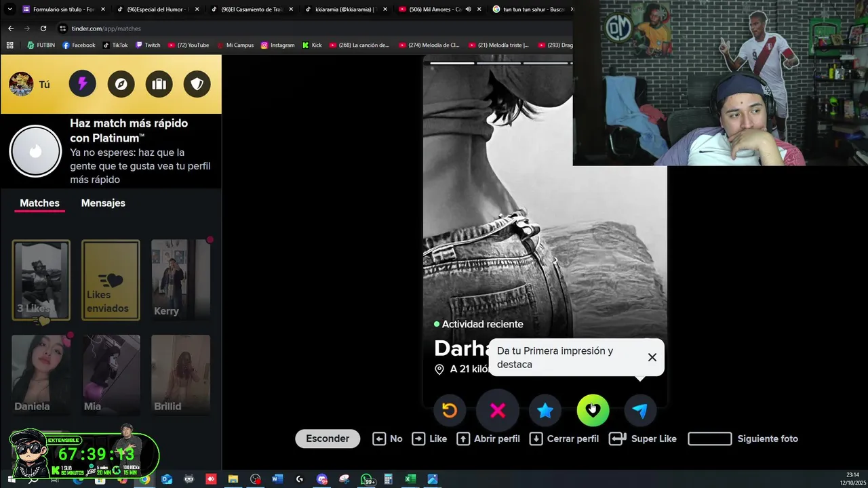Click the Platinum flame circle icon
Screen dimensions: 868x488
[35, 151]
